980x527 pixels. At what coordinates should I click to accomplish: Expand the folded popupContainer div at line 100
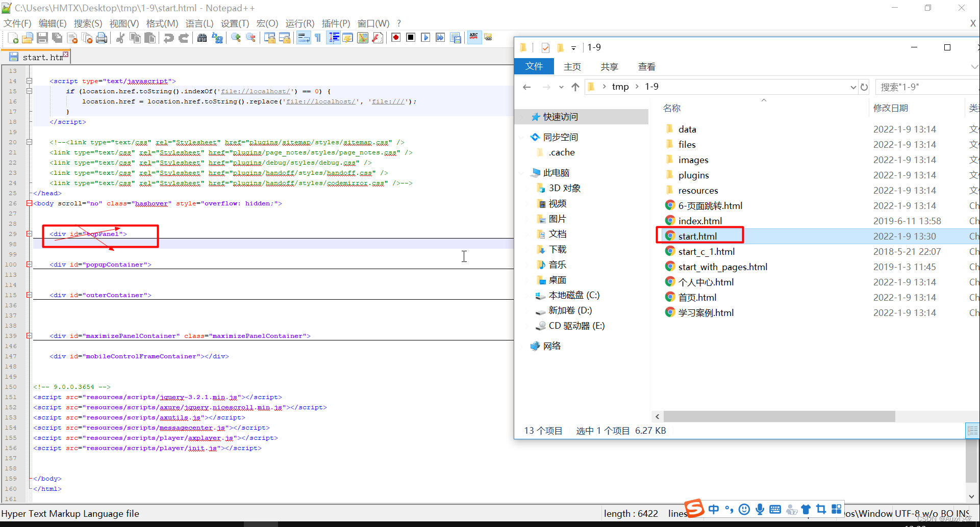click(29, 265)
